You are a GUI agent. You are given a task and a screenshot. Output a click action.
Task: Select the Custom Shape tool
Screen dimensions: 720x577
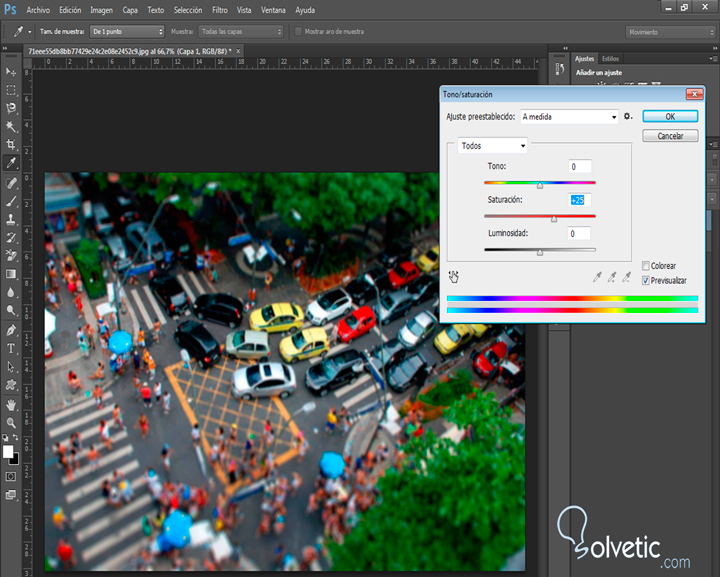[x=11, y=385]
